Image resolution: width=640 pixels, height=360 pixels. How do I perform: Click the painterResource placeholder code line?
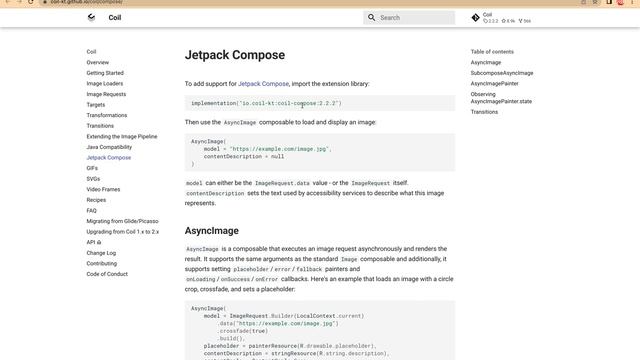pos(290,346)
